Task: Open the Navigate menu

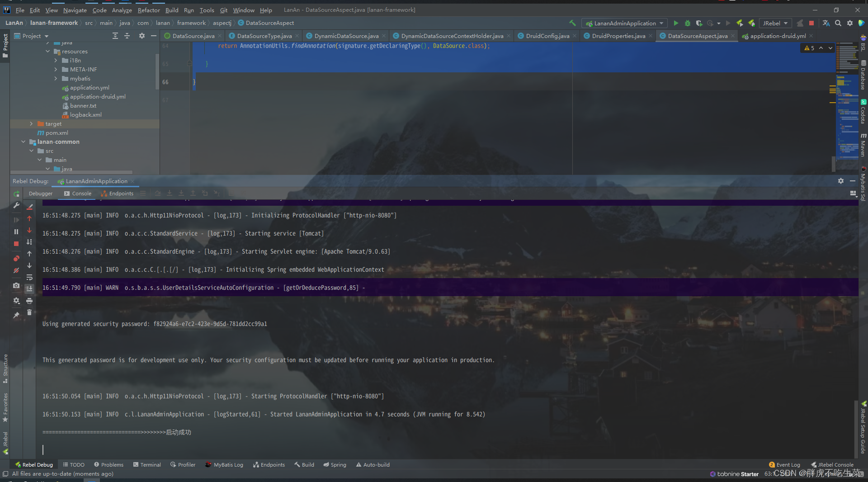Action: pos(75,10)
